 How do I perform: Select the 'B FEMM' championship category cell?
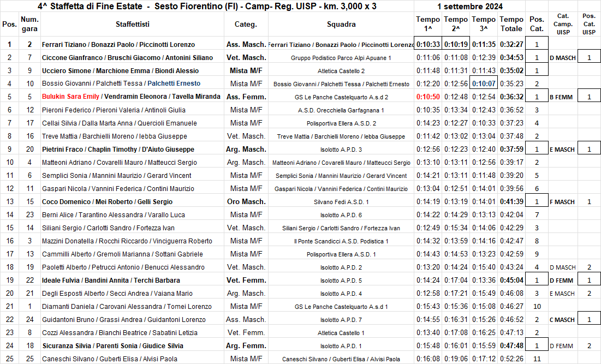point(562,97)
